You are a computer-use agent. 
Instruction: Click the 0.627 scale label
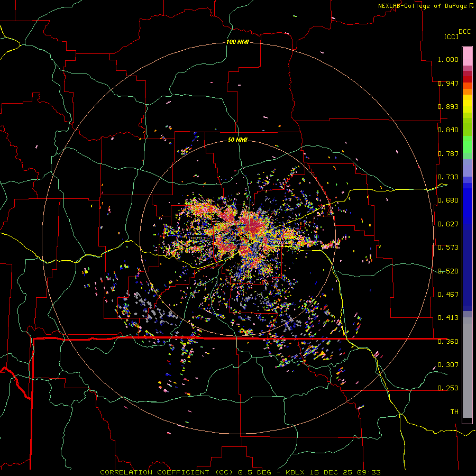(x=448, y=224)
